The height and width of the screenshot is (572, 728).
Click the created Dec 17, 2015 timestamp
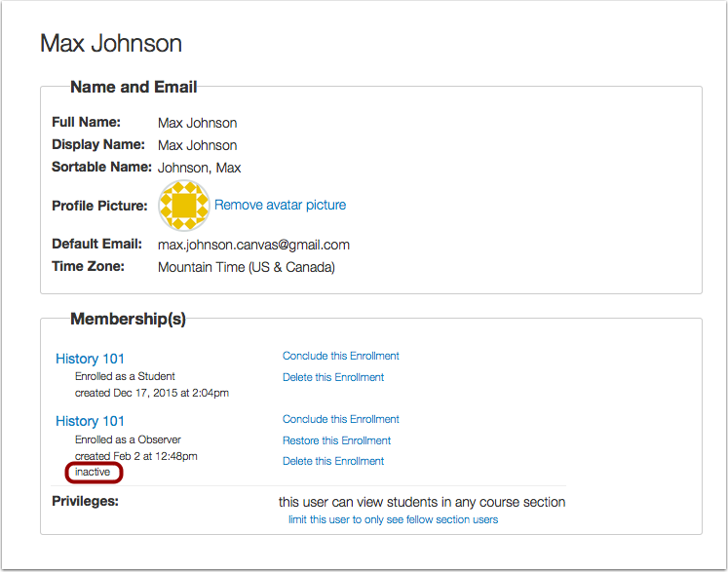tap(151, 394)
